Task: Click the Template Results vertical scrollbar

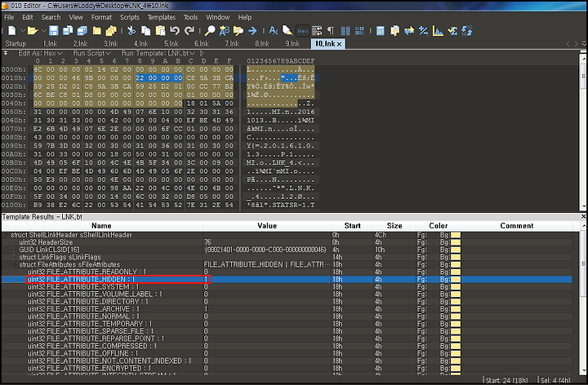Action: (583, 298)
